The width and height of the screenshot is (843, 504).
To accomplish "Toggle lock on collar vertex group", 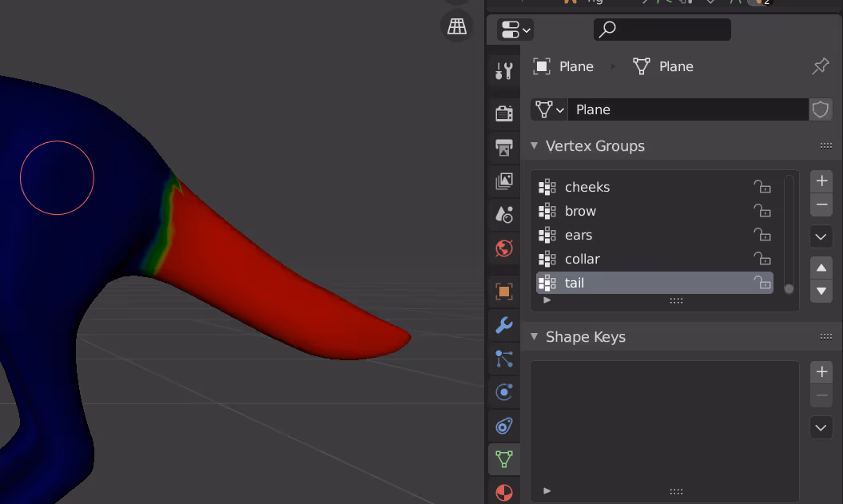I will (x=762, y=259).
